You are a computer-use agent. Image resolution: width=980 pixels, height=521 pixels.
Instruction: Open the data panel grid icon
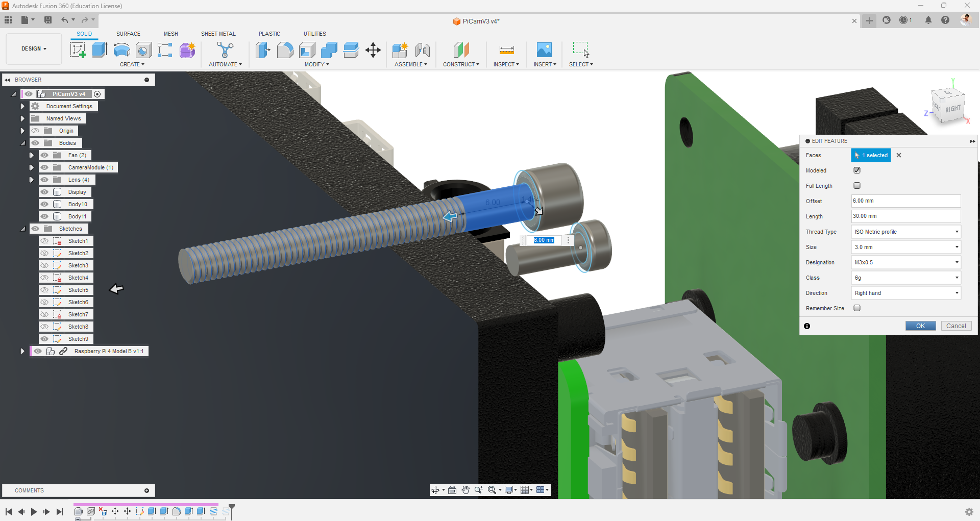point(8,20)
